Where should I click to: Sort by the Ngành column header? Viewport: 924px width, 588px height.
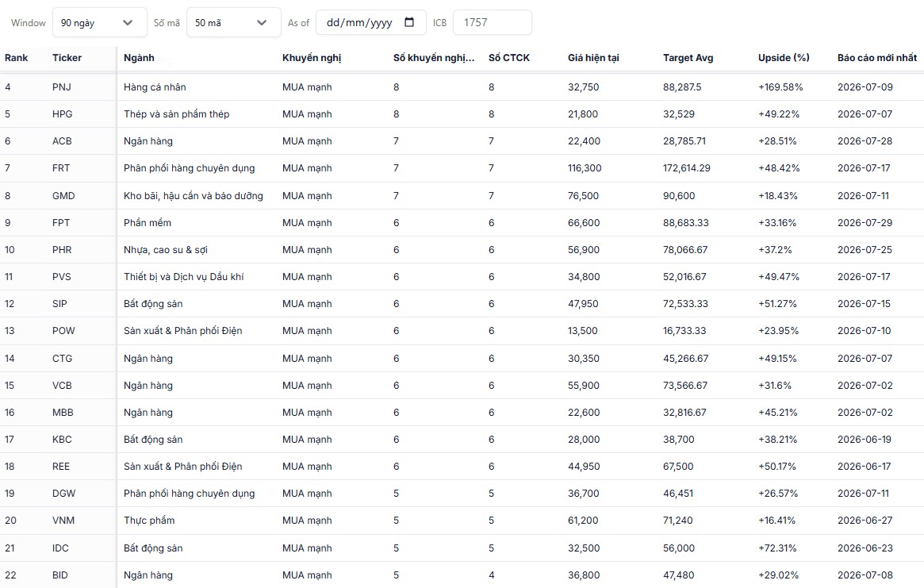(x=139, y=58)
